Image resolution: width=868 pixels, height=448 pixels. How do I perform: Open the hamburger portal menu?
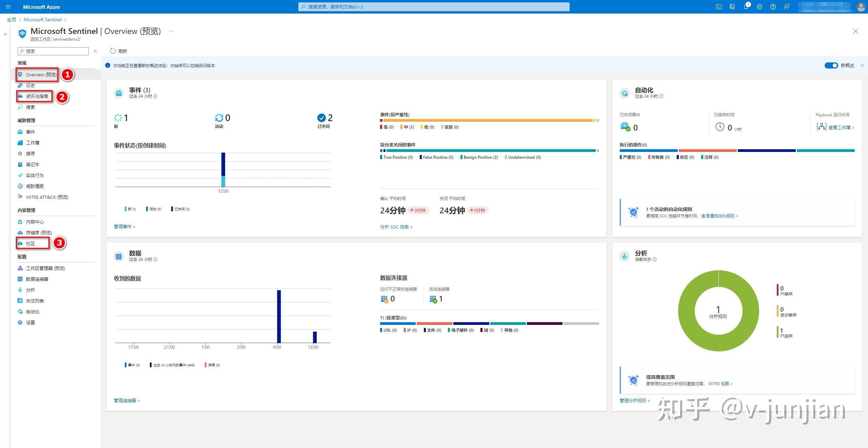pyautogui.click(x=8, y=7)
